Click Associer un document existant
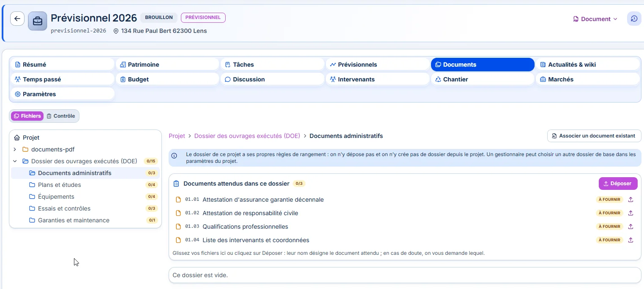The image size is (644, 289). (594, 136)
